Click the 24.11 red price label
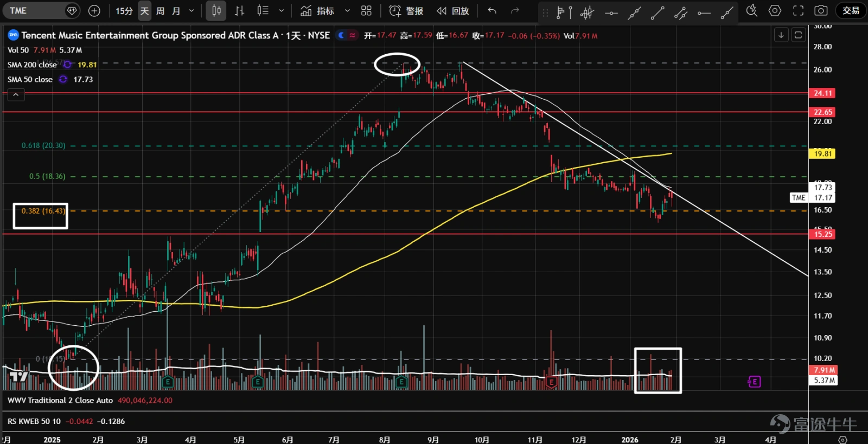Image resolution: width=868 pixels, height=444 pixels. [x=822, y=93]
